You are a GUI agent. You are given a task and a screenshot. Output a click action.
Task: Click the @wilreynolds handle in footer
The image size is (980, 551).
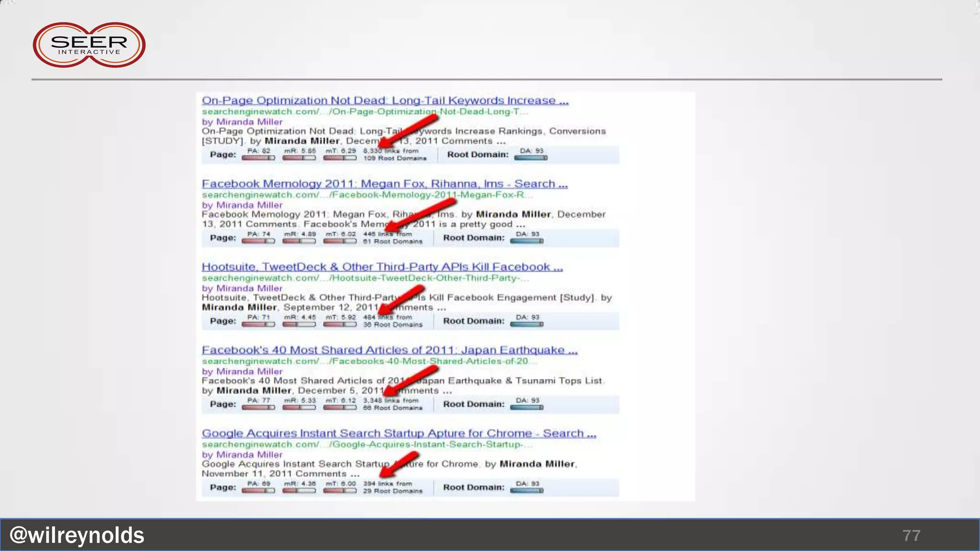[77, 535]
